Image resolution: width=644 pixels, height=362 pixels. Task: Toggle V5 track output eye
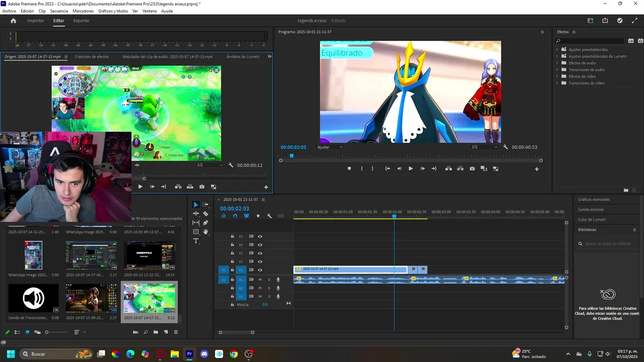[x=260, y=236]
